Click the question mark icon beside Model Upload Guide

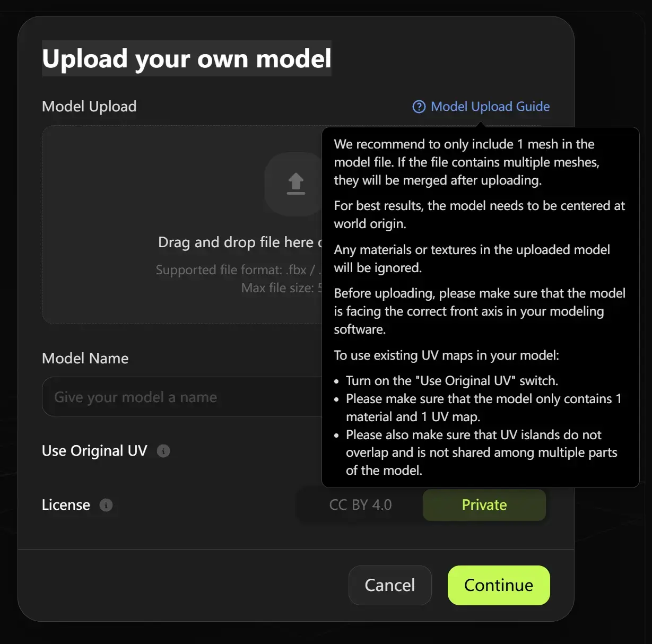coord(419,107)
